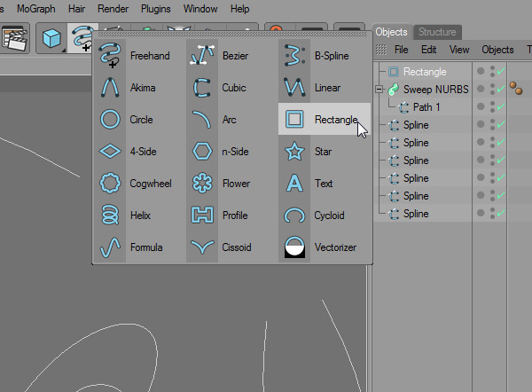Click the Sweep NURBS material tag
Viewport: 532px width, 392px height.
coord(516,88)
